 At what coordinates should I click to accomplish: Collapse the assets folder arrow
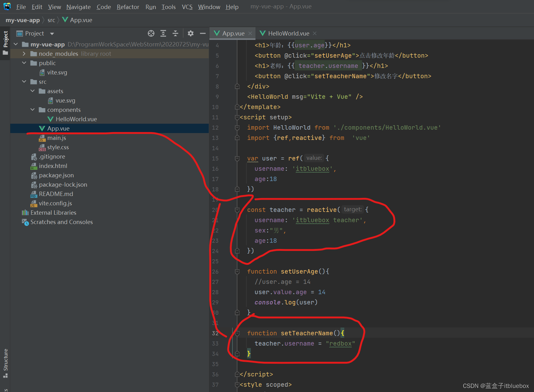33,91
